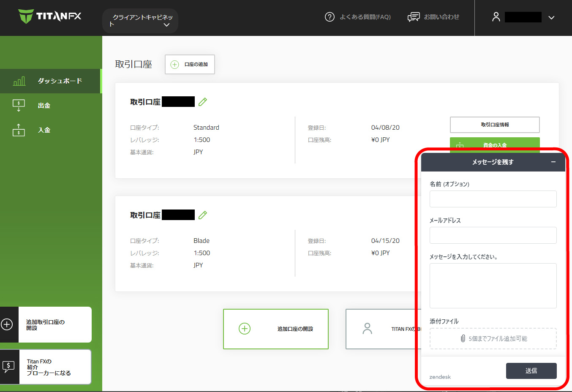
Task: Minimize the メッセージを残す widget
Action: tap(553, 162)
